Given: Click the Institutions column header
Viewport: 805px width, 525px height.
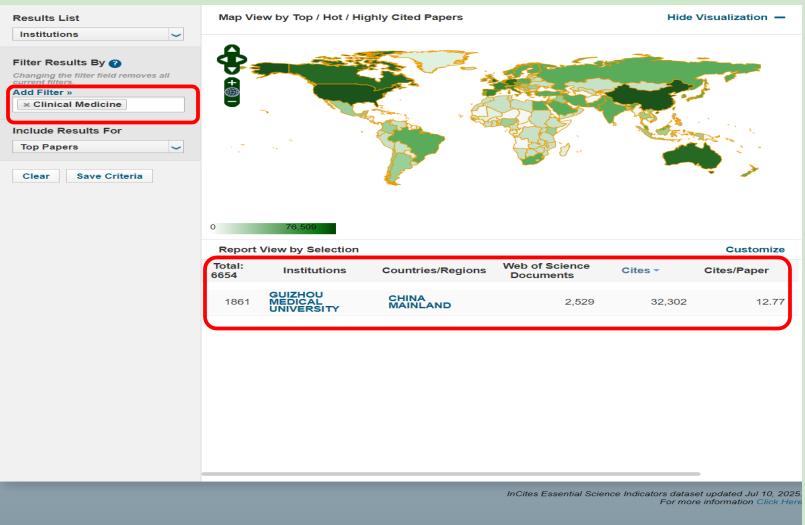Looking at the screenshot, I should pyautogui.click(x=314, y=270).
